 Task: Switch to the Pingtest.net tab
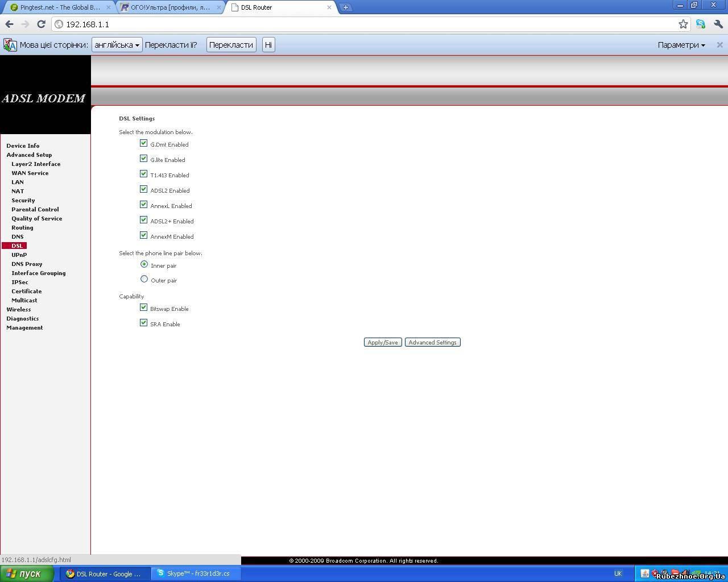pos(59,7)
